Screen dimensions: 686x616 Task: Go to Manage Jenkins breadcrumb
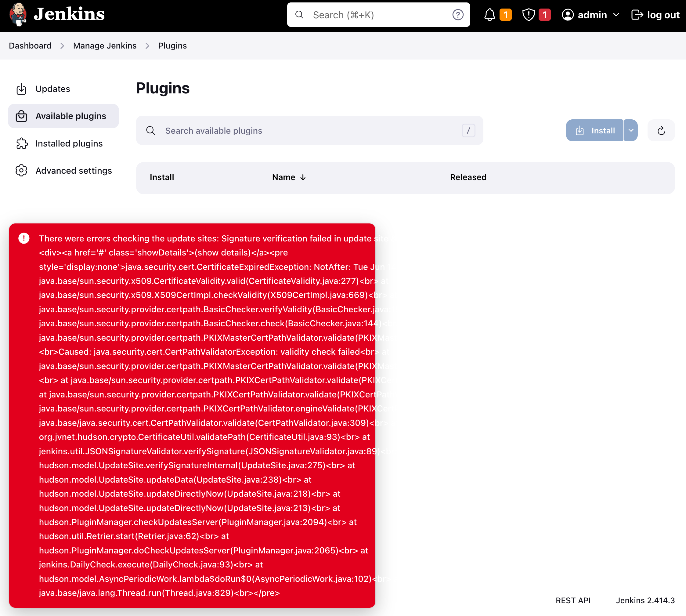pyautogui.click(x=105, y=46)
